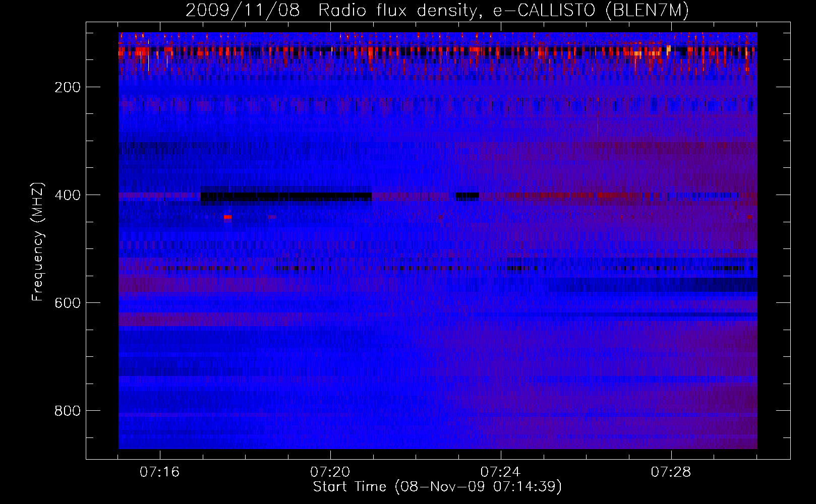Click the '07:28' time tick label

click(671, 472)
